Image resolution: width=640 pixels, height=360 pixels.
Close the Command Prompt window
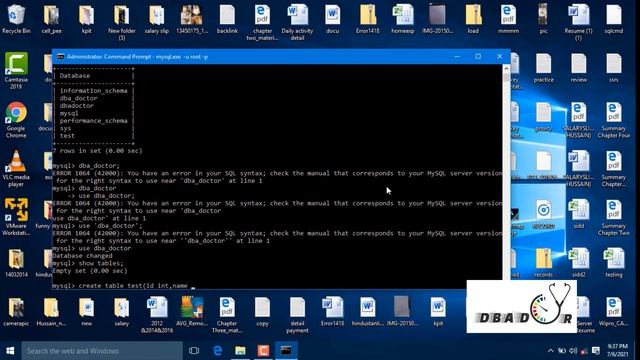tap(499, 57)
